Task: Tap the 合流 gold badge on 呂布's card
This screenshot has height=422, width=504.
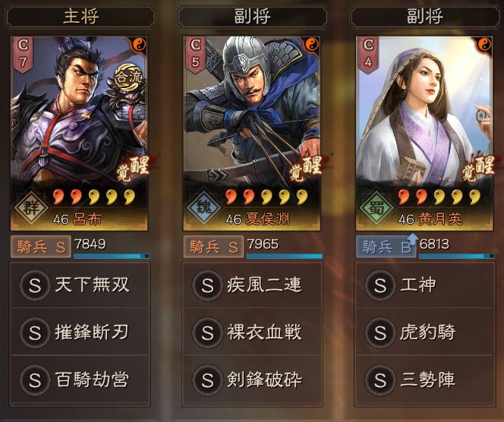Action: 128,77
